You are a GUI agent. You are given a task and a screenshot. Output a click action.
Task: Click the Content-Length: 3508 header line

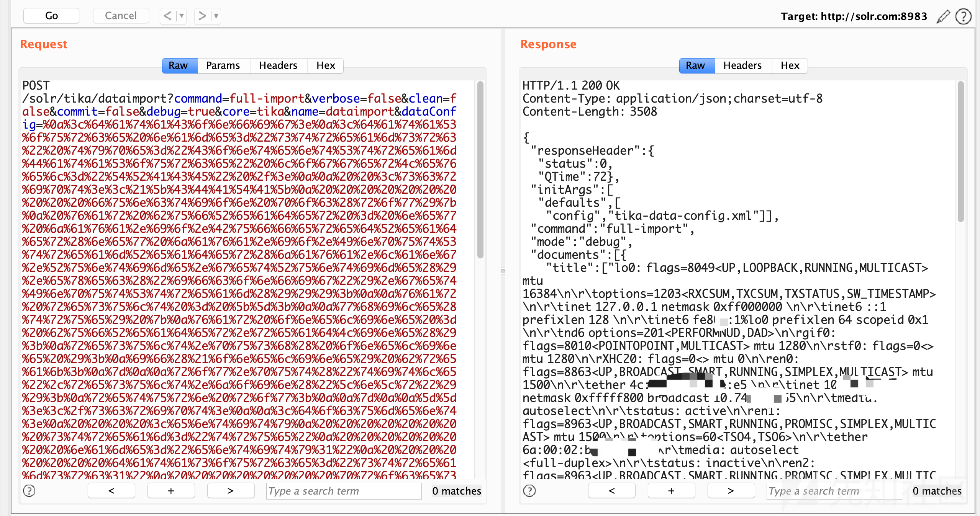tap(590, 111)
